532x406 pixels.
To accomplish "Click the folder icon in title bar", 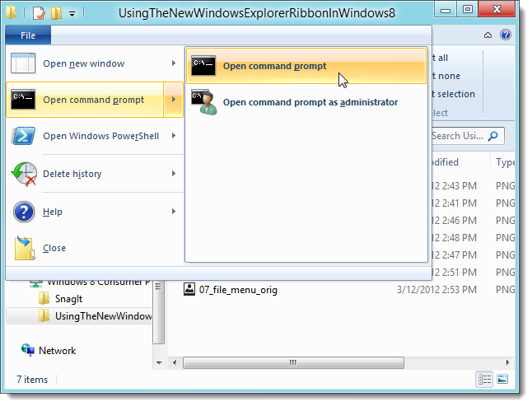I will 12,13.
